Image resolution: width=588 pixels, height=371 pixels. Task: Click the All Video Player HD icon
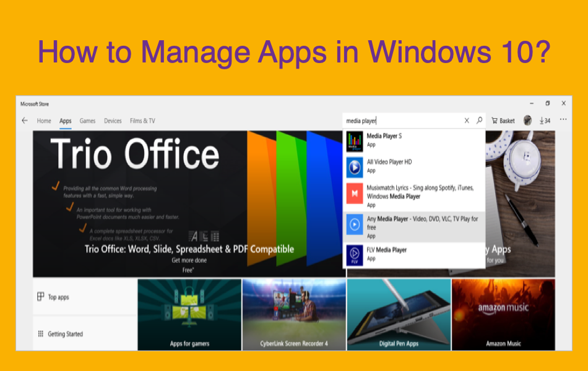355,167
